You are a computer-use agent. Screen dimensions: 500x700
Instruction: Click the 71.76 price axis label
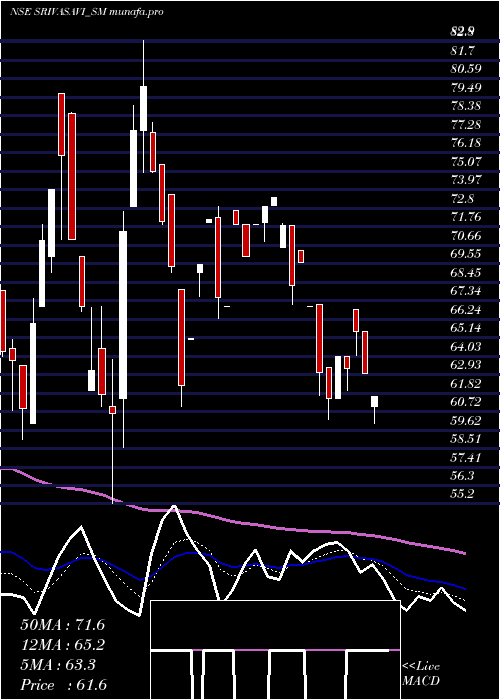click(x=466, y=217)
